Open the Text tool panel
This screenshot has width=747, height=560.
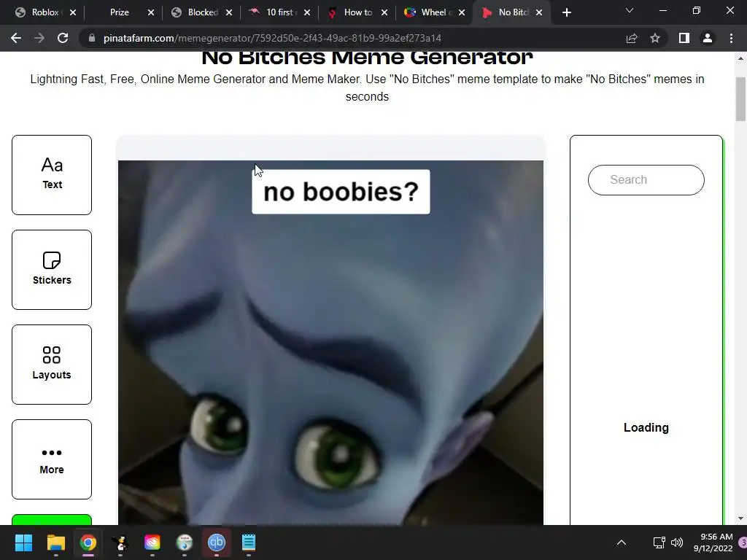click(52, 175)
